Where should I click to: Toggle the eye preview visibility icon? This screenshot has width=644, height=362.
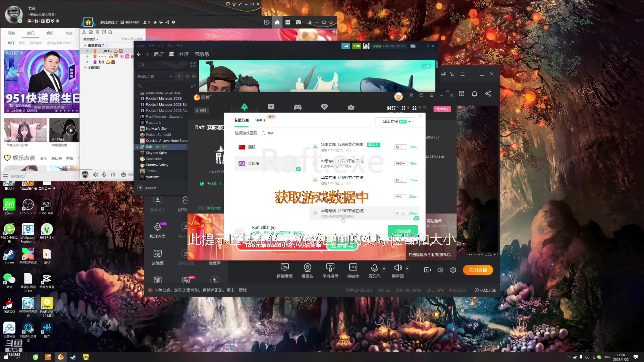440,270
